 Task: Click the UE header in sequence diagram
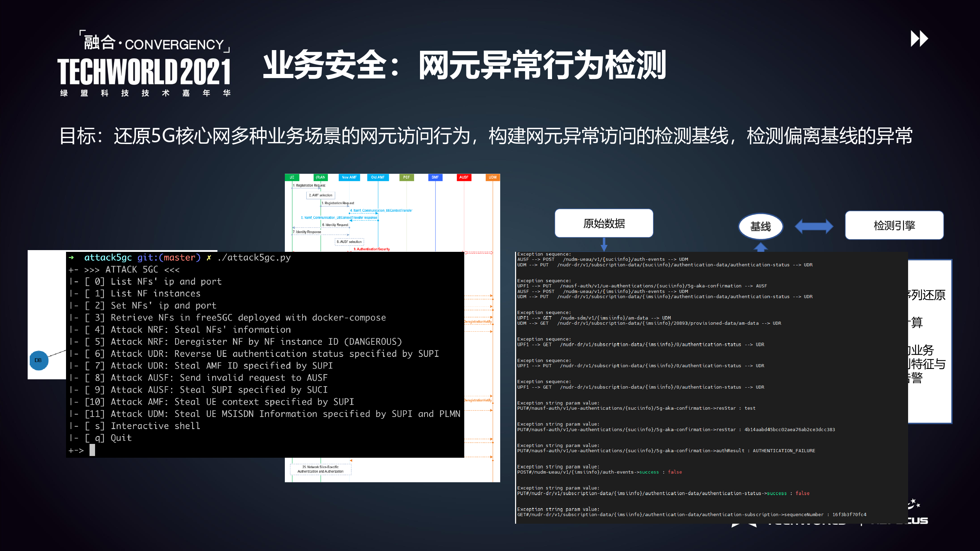292,177
